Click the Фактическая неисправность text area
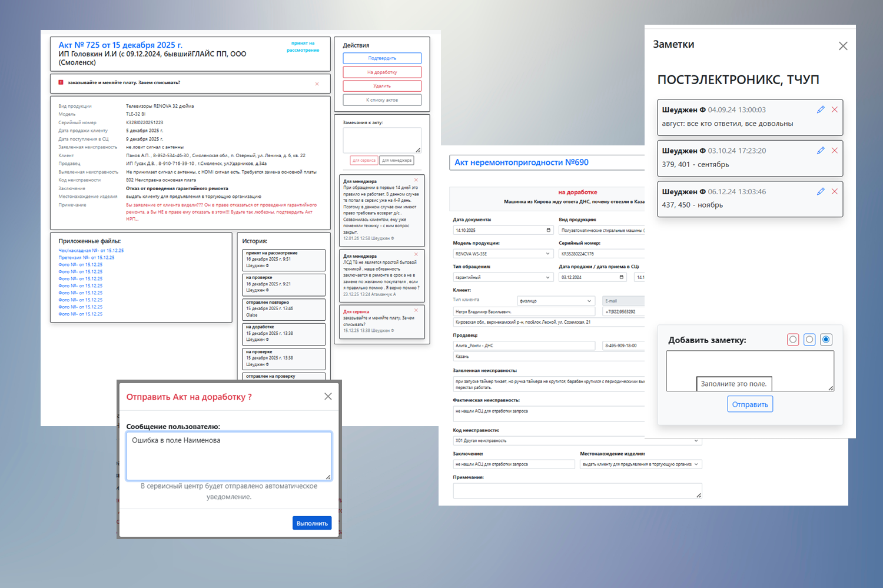Viewport: 883px width, 588px height. point(549,414)
